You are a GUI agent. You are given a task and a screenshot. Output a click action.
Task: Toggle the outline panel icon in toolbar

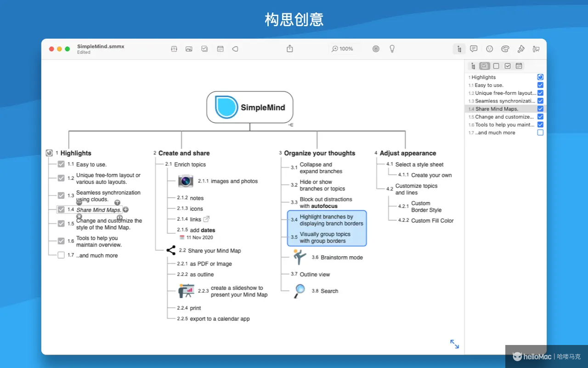pyautogui.click(x=459, y=49)
